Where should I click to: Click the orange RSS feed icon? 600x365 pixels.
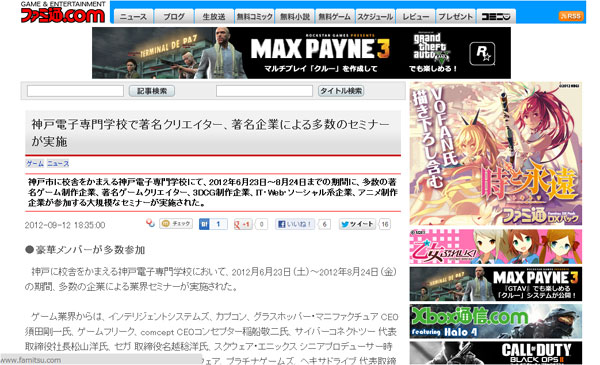pyautogui.click(x=571, y=16)
